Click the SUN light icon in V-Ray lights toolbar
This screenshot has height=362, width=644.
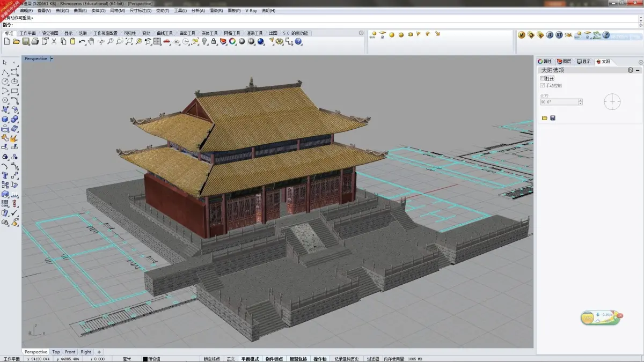pos(374,35)
